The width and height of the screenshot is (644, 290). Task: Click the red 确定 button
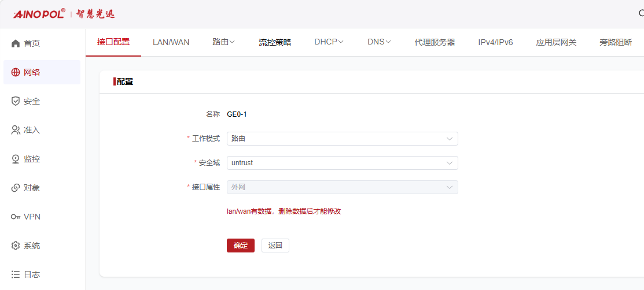pyautogui.click(x=241, y=246)
